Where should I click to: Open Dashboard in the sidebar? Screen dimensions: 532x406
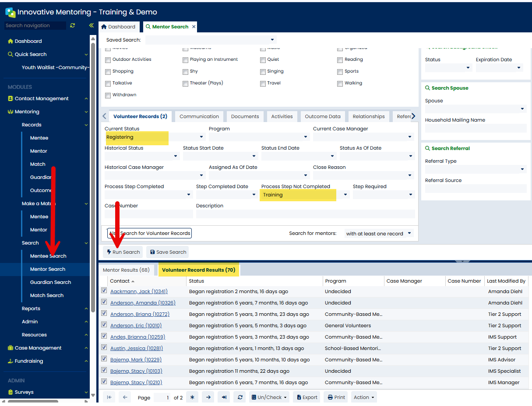point(28,41)
